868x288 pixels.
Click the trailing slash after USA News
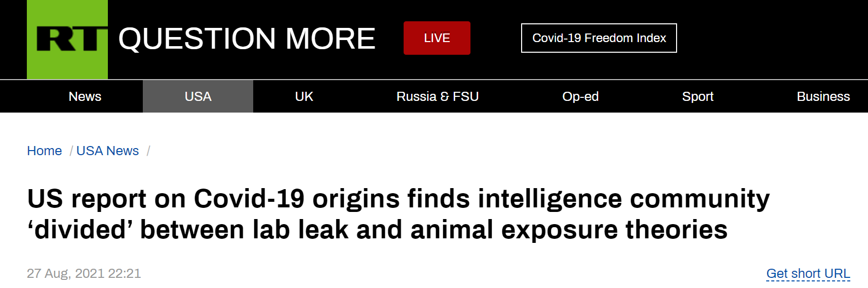tap(148, 151)
